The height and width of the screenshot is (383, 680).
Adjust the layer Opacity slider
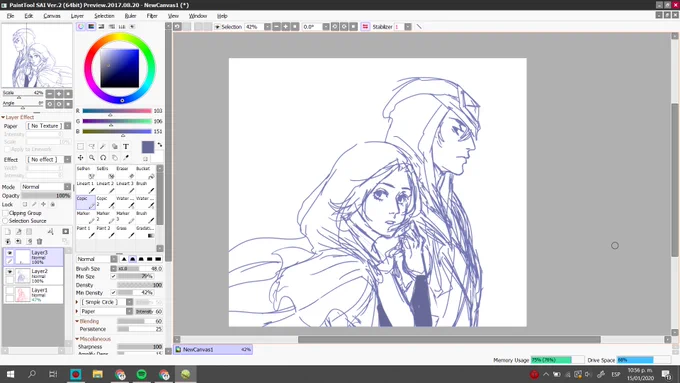click(46, 196)
